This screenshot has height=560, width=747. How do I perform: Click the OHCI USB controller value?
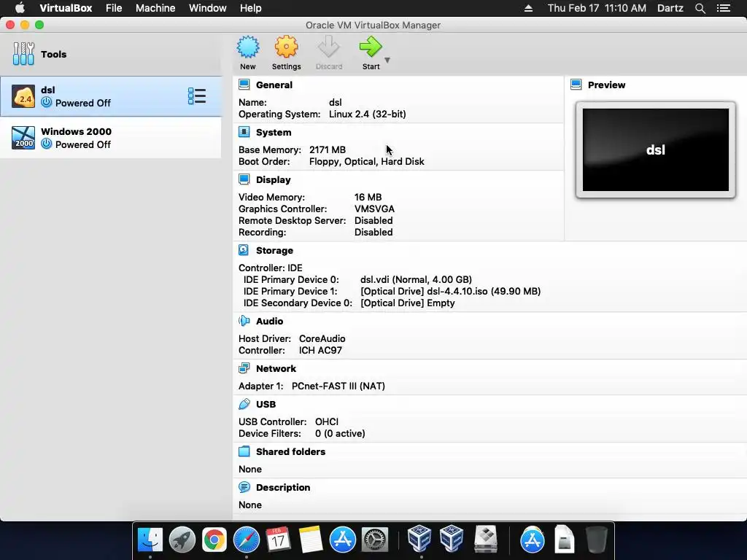coord(327,421)
